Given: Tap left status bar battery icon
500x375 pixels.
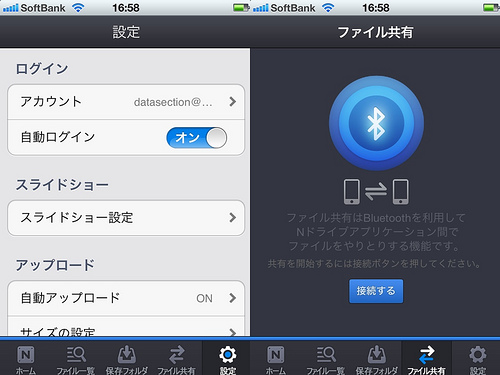Looking at the screenshot, I should click(x=242, y=7).
